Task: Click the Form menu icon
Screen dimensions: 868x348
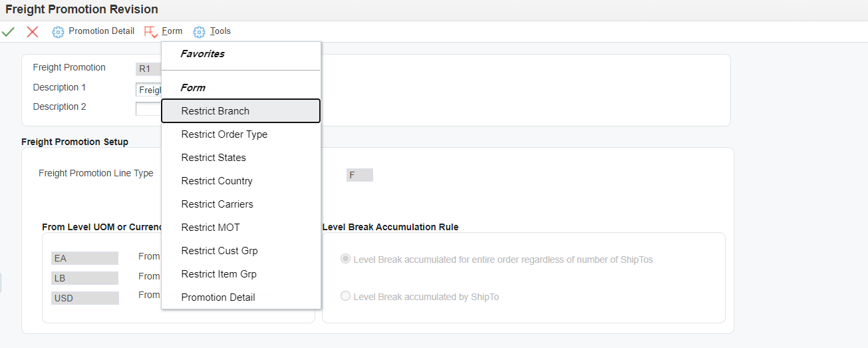Action: [x=151, y=31]
